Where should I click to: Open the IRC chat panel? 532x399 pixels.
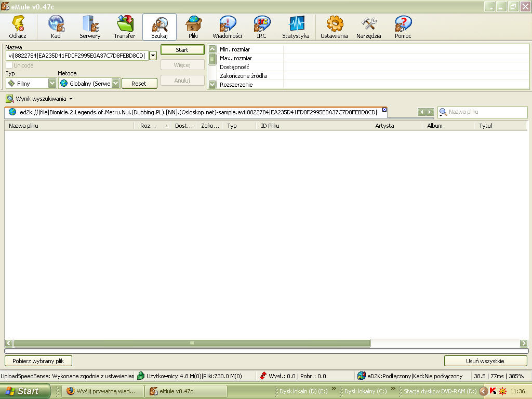pos(261,27)
